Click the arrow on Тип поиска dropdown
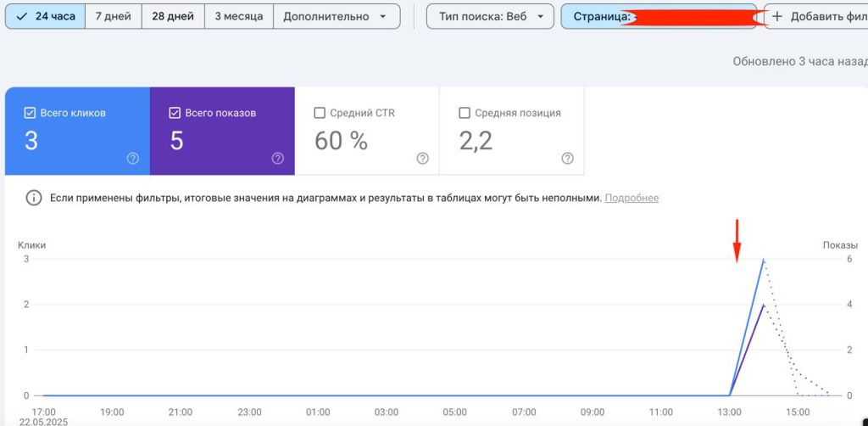This screenshot has height=426, width=868. pyautogui.click(x=541, y=17)
